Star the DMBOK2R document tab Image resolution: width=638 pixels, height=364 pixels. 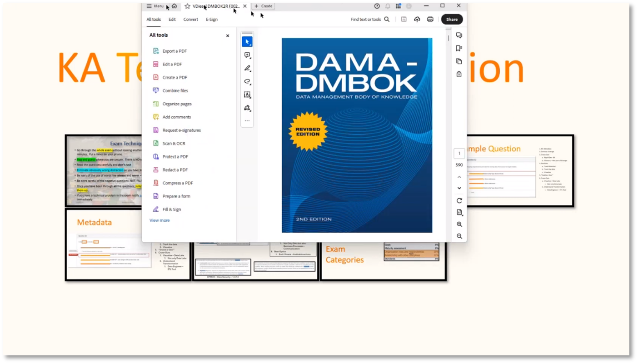tap(187, 6)
